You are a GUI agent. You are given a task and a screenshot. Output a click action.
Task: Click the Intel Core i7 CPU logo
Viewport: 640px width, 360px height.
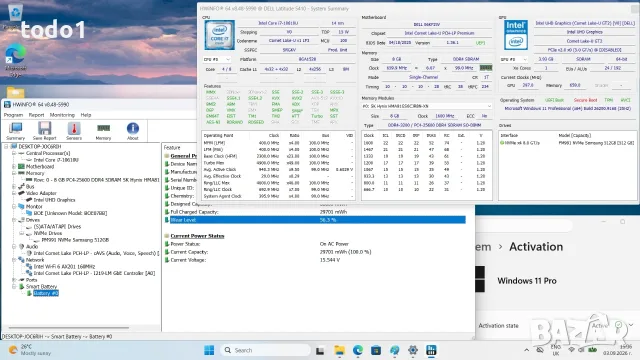point(220,35)
